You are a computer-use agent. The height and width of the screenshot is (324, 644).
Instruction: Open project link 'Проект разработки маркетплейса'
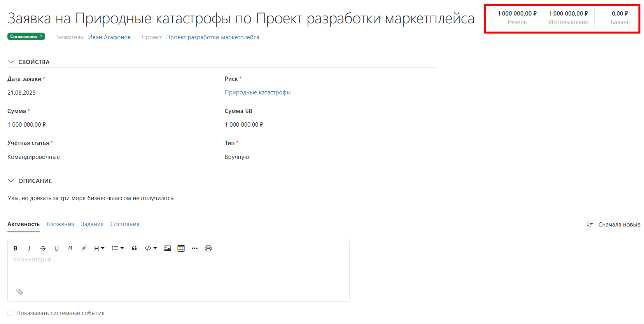[x=213, y=37]
